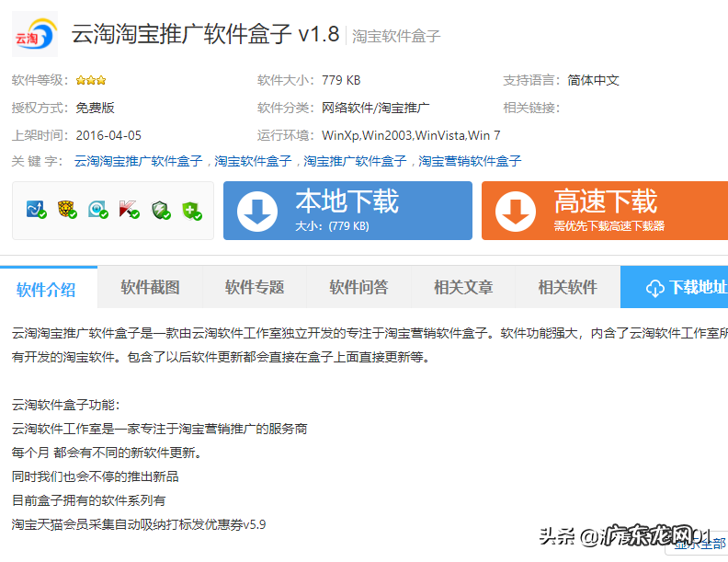Open keyword link 淘宝软件盒子
The image size is (728, 562).
point(253,161)
